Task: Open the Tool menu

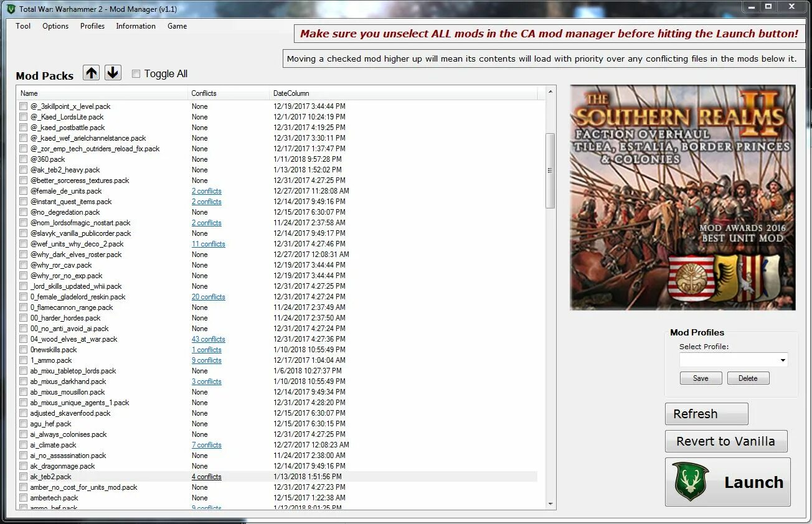Action: (x=23, y=26)
